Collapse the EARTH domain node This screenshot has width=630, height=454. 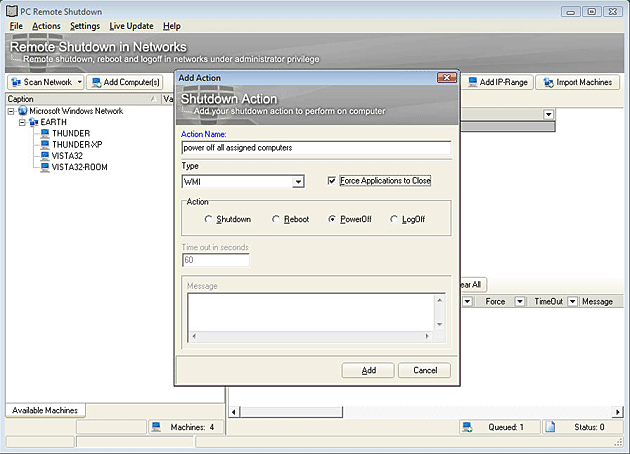click(x=23, y=122)
